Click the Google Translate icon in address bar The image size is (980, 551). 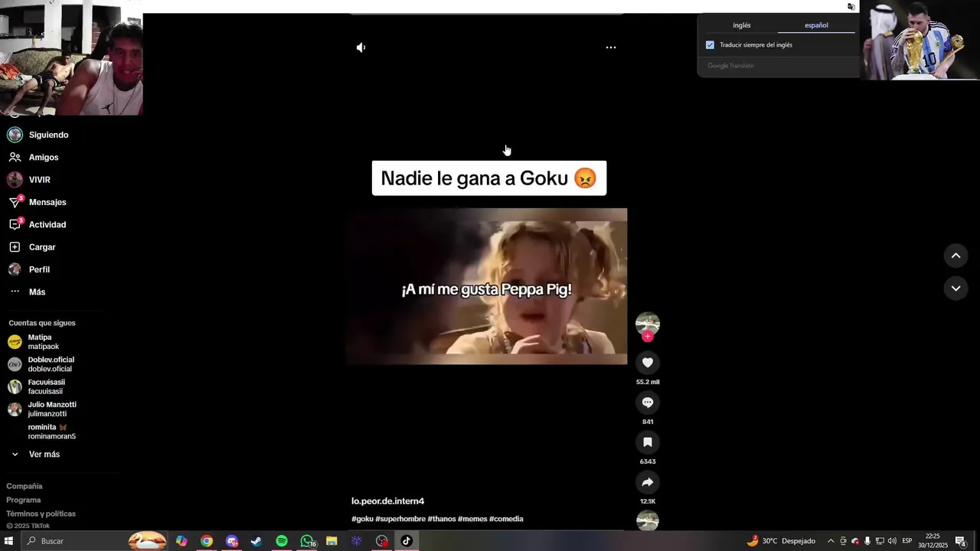point(851,6)
